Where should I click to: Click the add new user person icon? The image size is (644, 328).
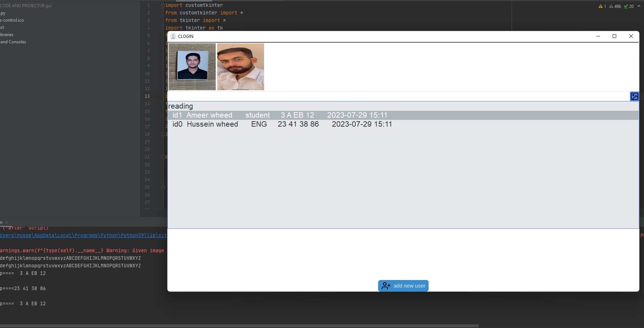(x=386, y=285)
